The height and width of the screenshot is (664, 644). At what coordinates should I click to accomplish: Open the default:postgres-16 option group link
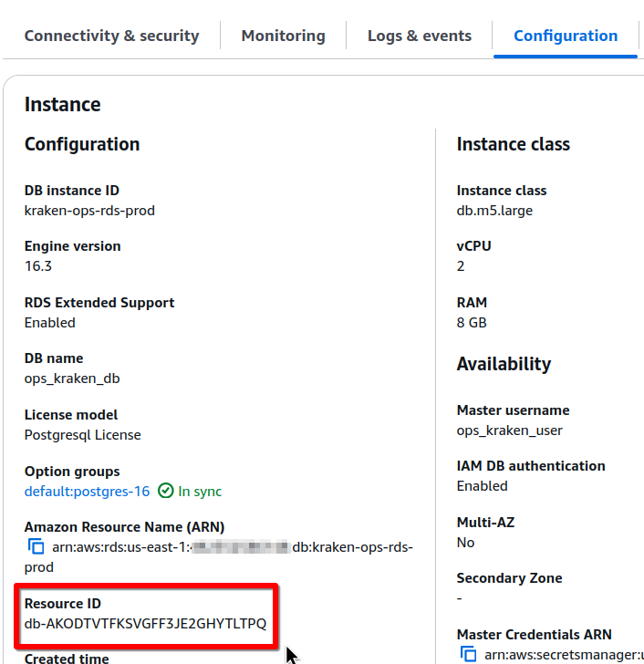point(87,492)
